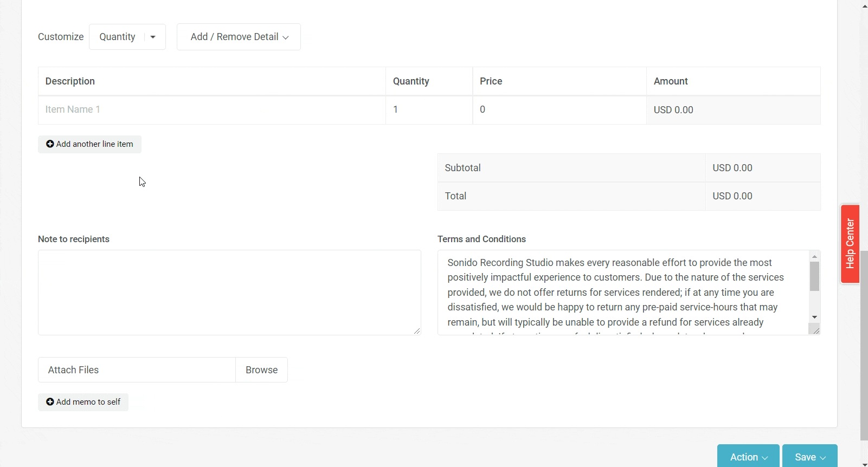Click the Item Name 1 description field
The width and height of the screenshot is (868, 467).
click(211, 110)
